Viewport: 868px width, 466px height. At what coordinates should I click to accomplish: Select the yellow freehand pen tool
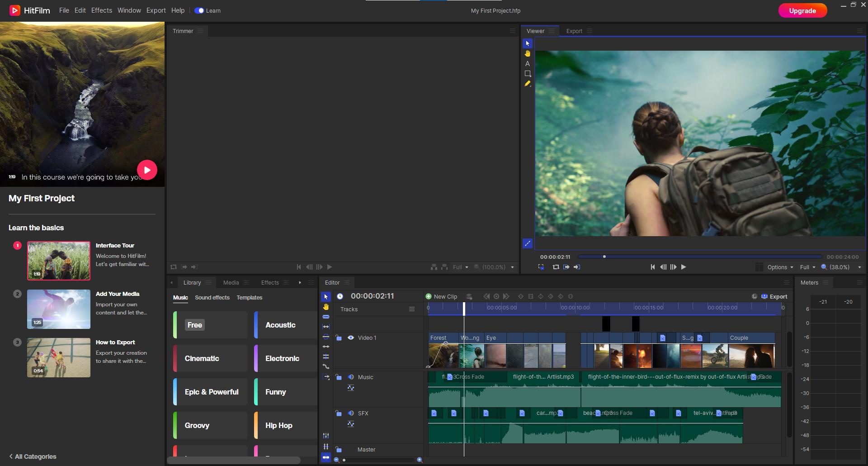click(x=527, y=84)
